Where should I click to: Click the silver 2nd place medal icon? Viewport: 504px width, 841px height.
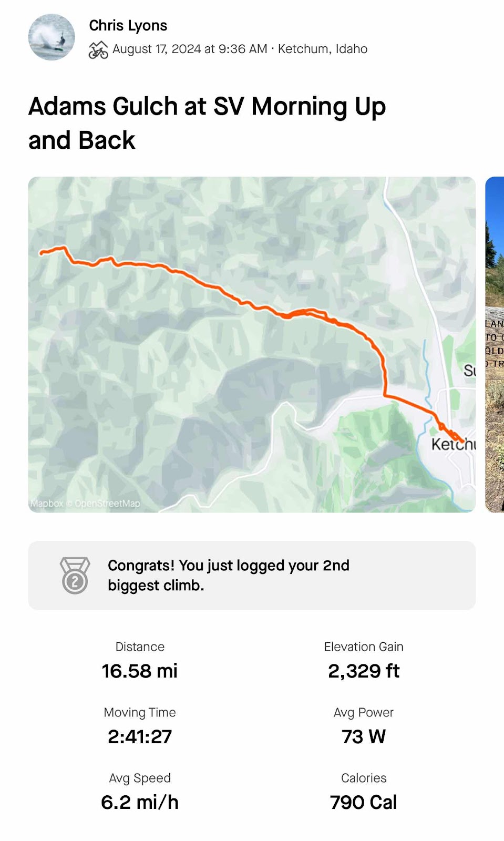tap(75, 576)
